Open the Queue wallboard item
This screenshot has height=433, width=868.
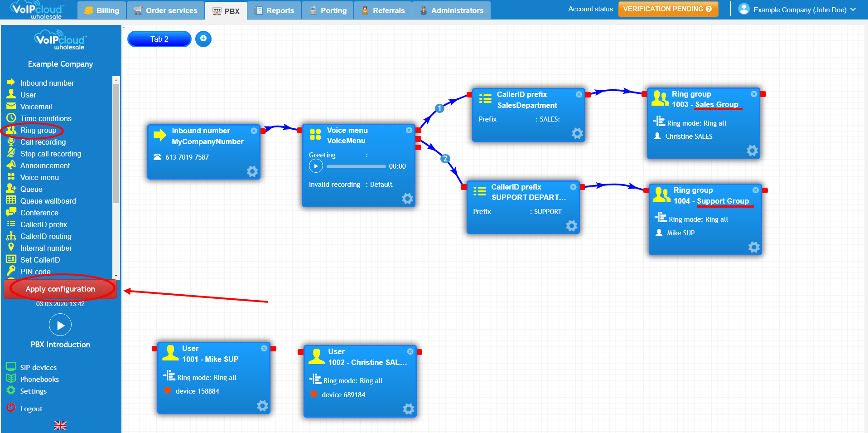tap(47, 200)
